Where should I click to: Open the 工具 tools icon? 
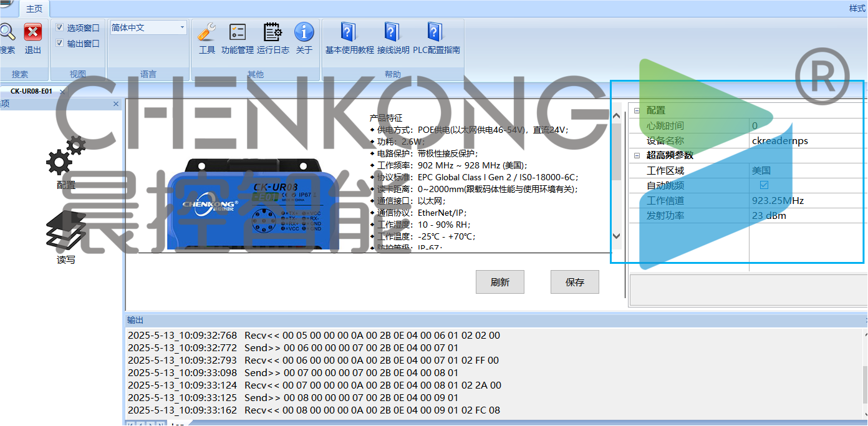click(207, 32)
